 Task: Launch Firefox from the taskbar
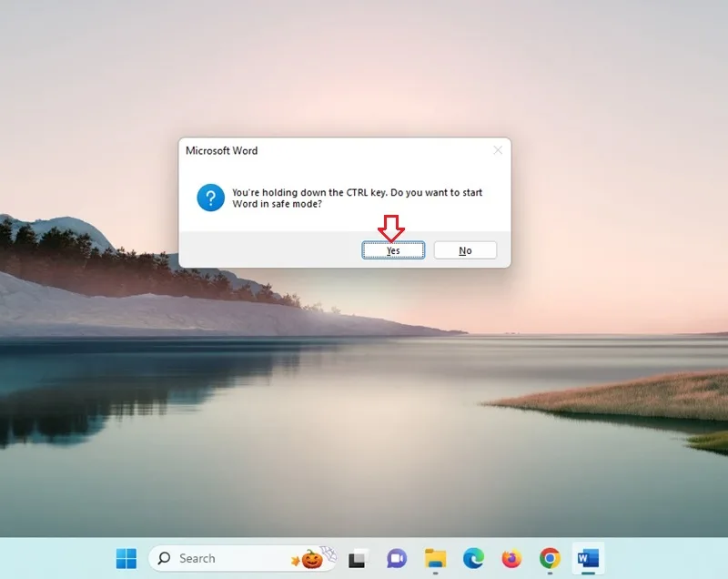pyautogui.click(x=511, y=558)
